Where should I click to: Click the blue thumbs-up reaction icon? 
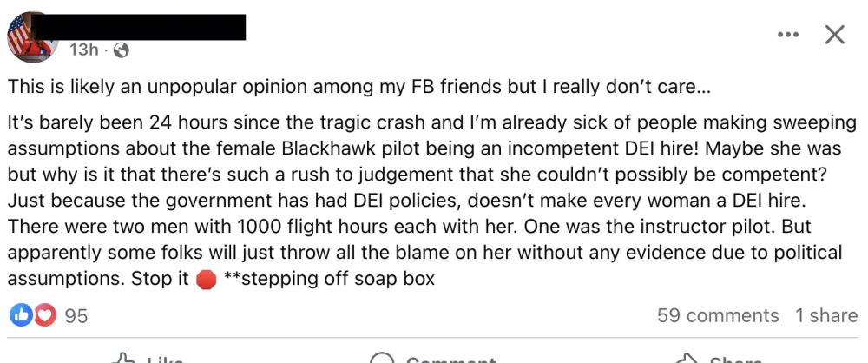coord(20,315)
